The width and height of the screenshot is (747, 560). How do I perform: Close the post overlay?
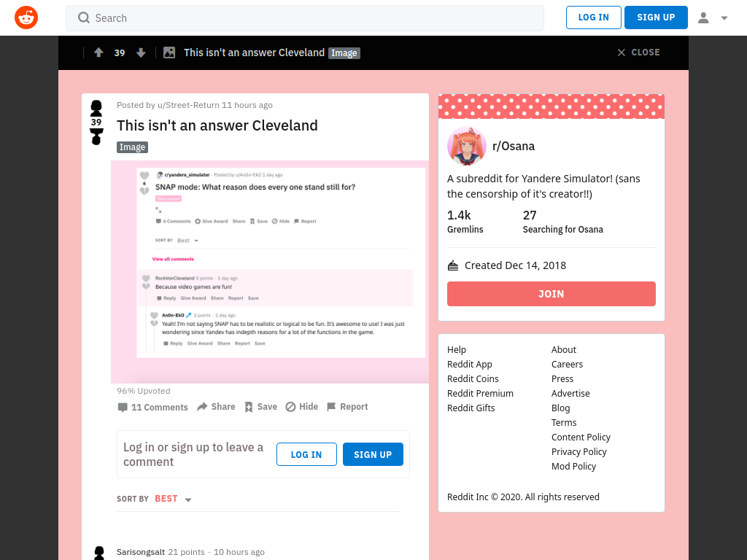(x=638, y=52)
